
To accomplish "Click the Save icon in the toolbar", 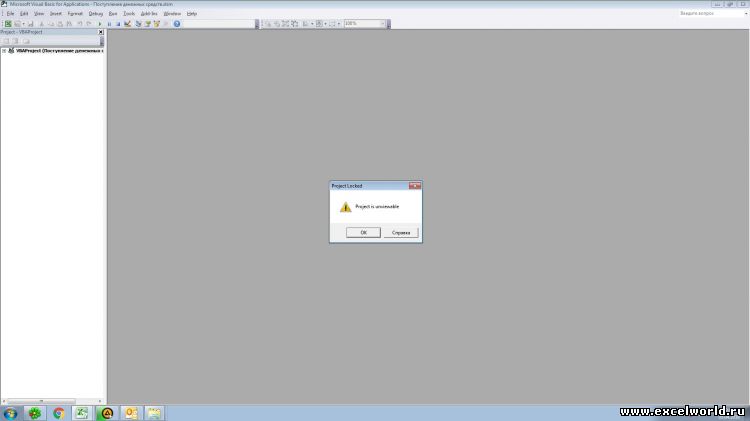I will (31, 23).
